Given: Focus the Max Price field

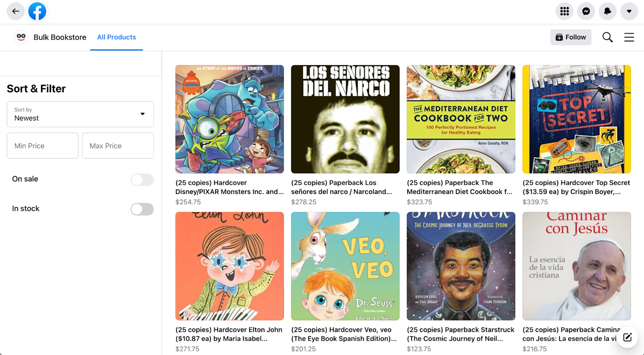Looking at the screenshot, I should coord(118,146).
